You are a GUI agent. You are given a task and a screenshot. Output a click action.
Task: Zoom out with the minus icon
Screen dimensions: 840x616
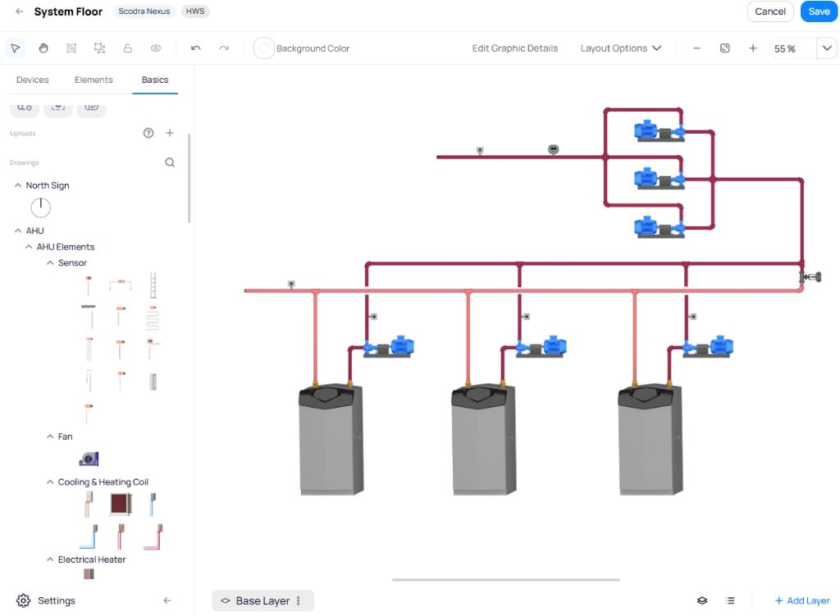click(696, 48)
